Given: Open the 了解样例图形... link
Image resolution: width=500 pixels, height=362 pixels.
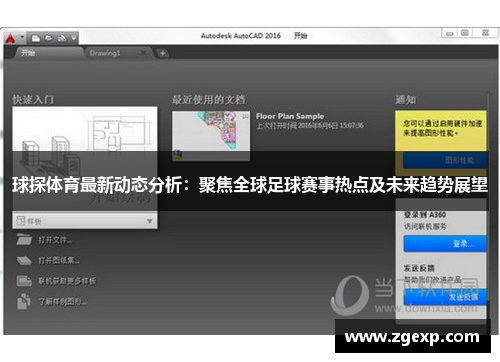Looking at the screenshot, I should 63,302.
